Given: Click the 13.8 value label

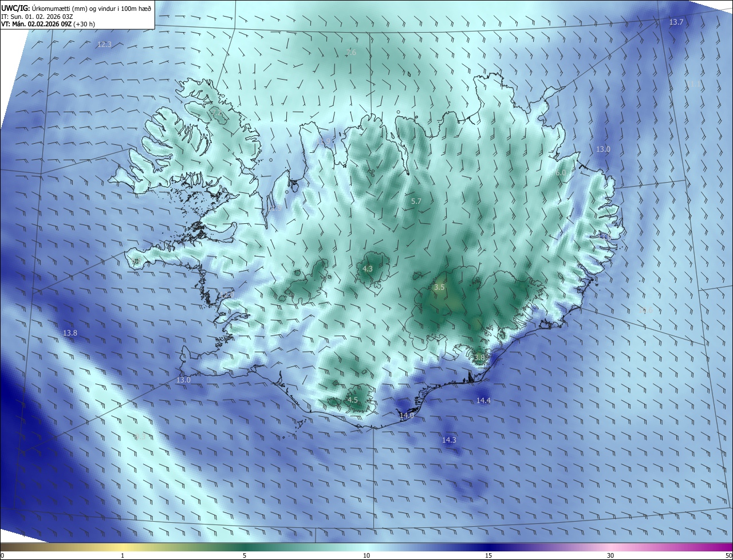Looking at the screenshot, I should [70, 333].
